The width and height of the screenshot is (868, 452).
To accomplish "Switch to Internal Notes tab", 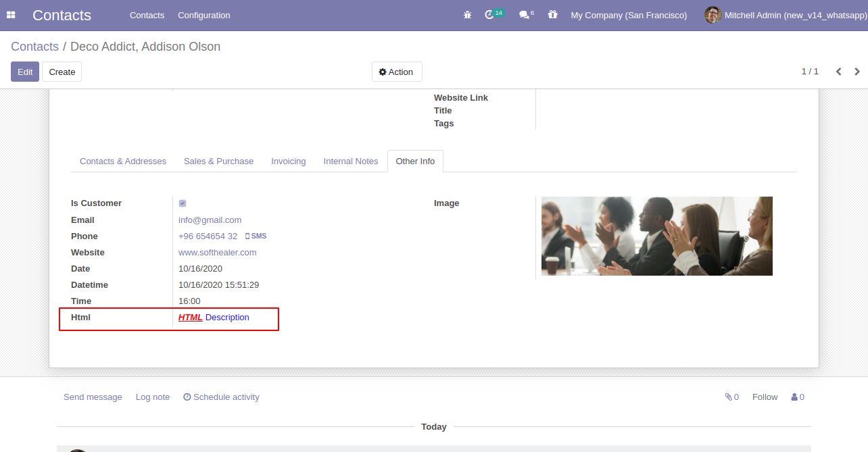I will [351, 161].
